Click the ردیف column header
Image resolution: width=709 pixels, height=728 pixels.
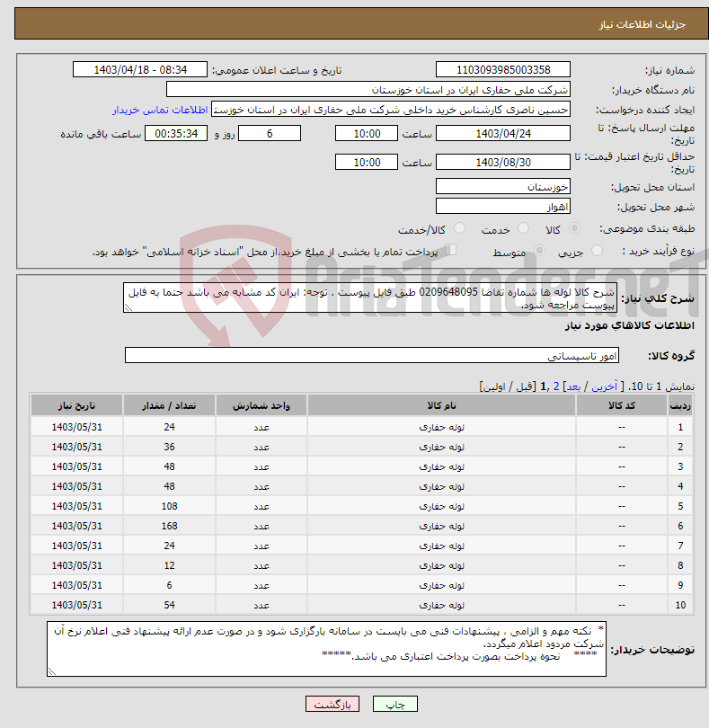[680, 405]
